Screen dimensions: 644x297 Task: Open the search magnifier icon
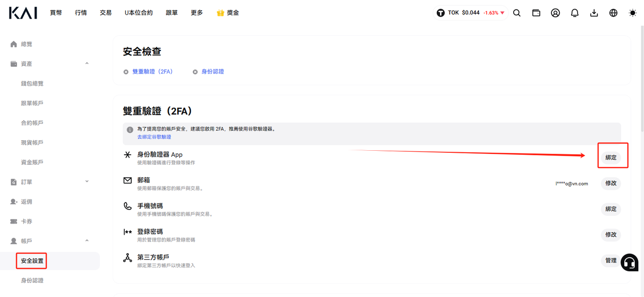517,13
